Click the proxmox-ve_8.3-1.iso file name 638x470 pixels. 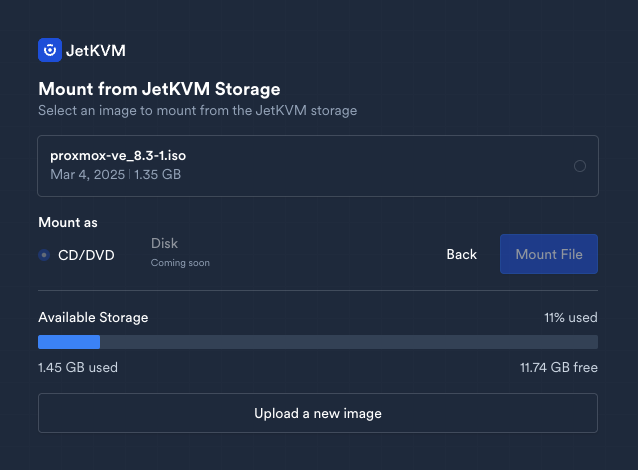point(116,156)
